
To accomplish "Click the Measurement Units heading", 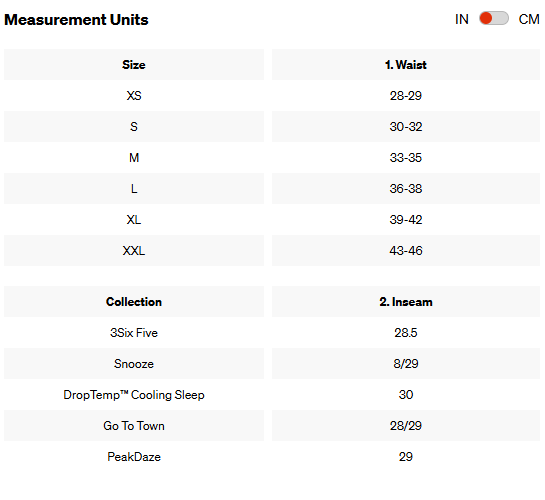I will tap(76, 20).
